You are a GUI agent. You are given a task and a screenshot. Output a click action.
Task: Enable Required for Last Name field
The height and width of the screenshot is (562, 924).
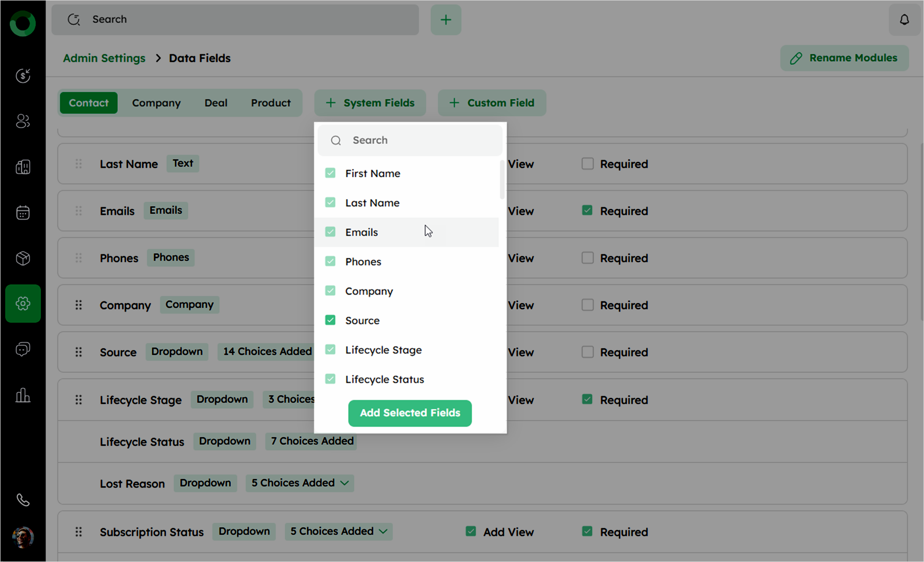587,164
